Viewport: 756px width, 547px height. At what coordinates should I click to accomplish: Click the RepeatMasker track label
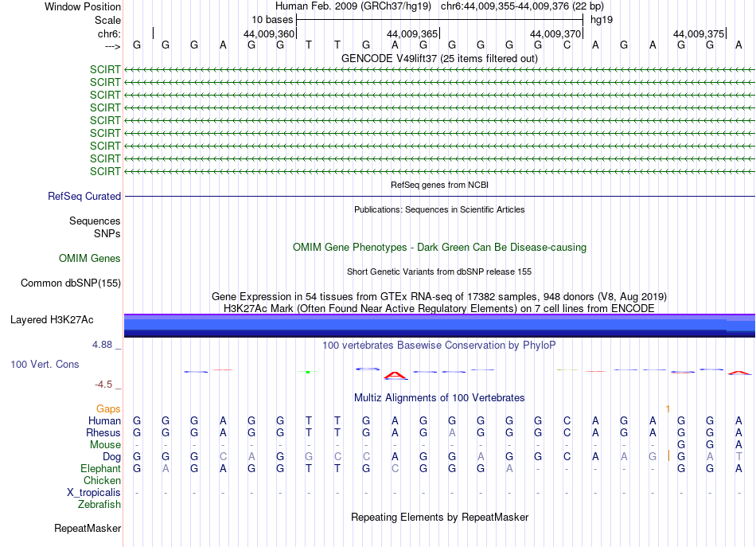point(88,529)
